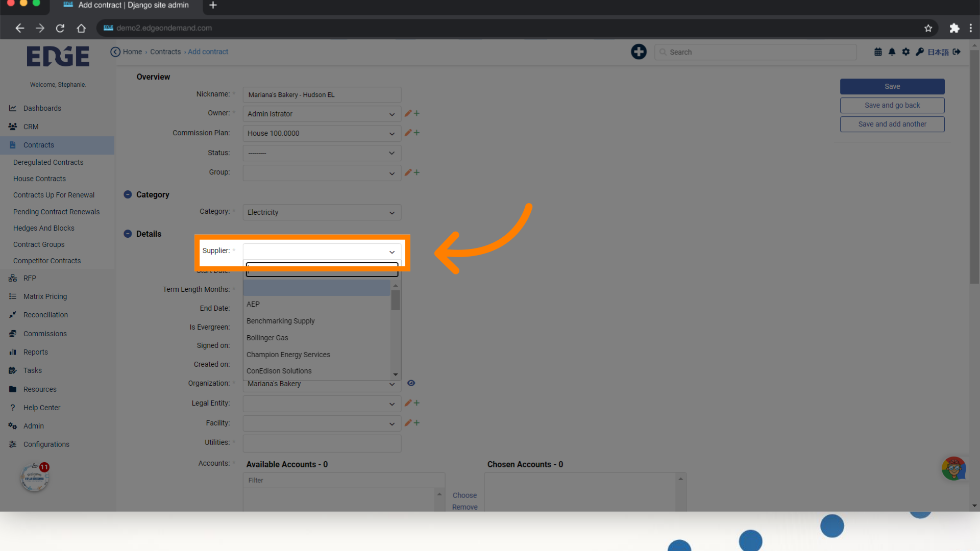
Task: Open Hedges And Blocks submenu item
Action: [44, 228]
